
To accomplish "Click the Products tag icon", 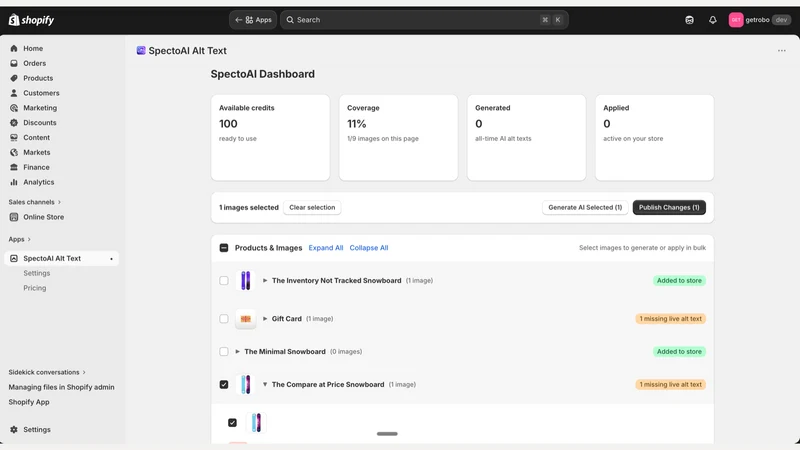I will (14, 78).
